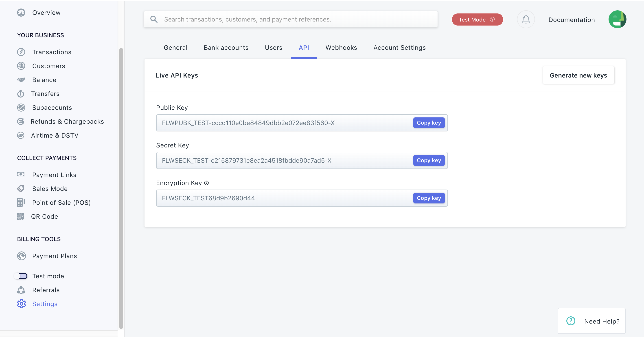Screen dimensions: 644x337
Task: Click the Payment Links cash icon
Action: tap(21, 175)
